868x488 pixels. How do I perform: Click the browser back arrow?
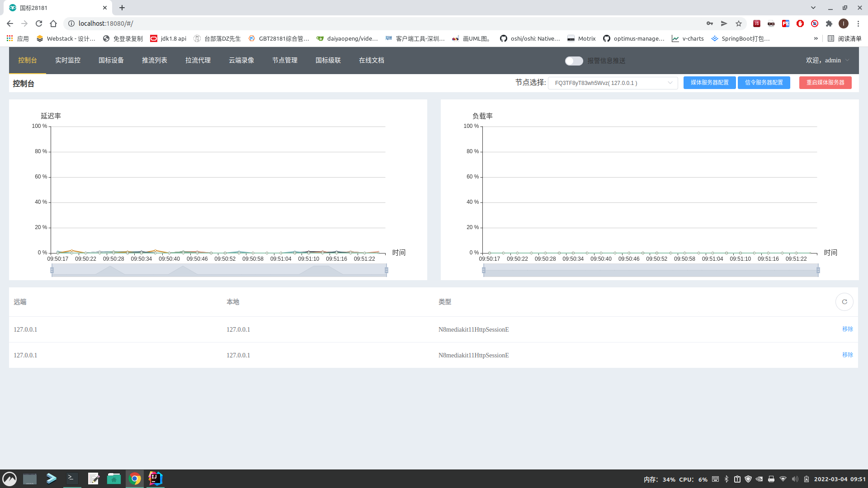10,23
